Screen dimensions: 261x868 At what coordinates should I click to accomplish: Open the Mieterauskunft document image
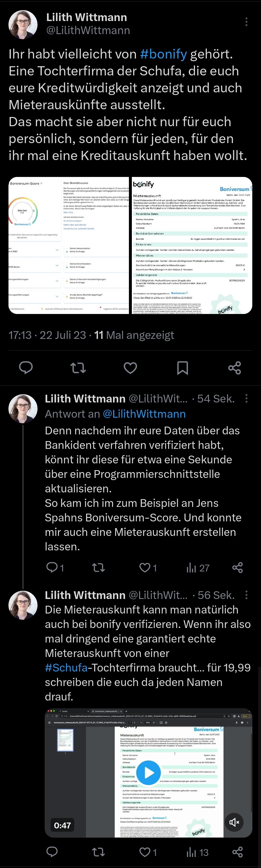[x=192, y=245]
